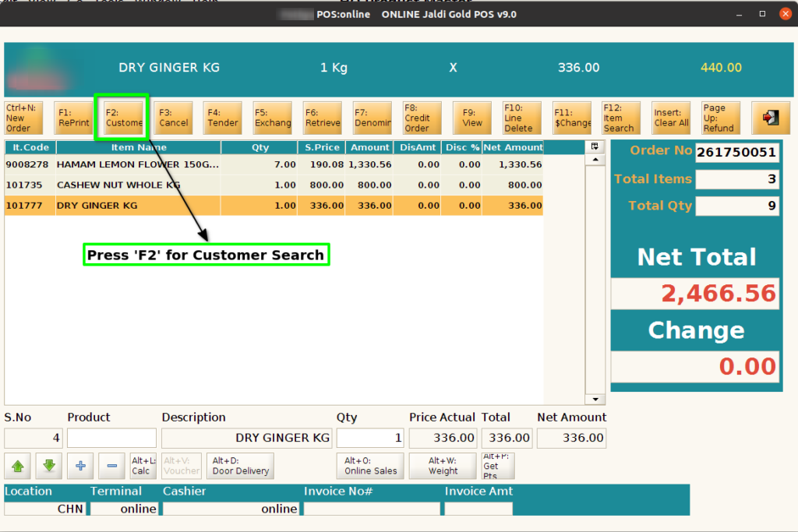Click the F9 View button
This screenshot has width=798, height=532.
pyautogui.click(x=471, y=118)
